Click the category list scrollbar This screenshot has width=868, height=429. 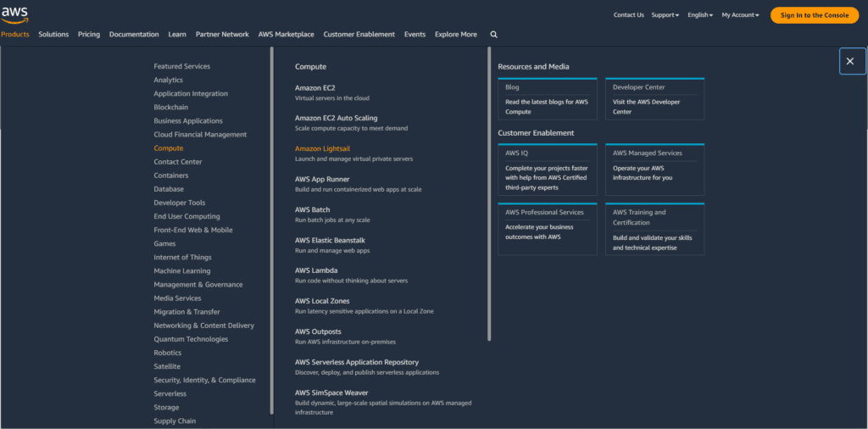pos(272,231)
